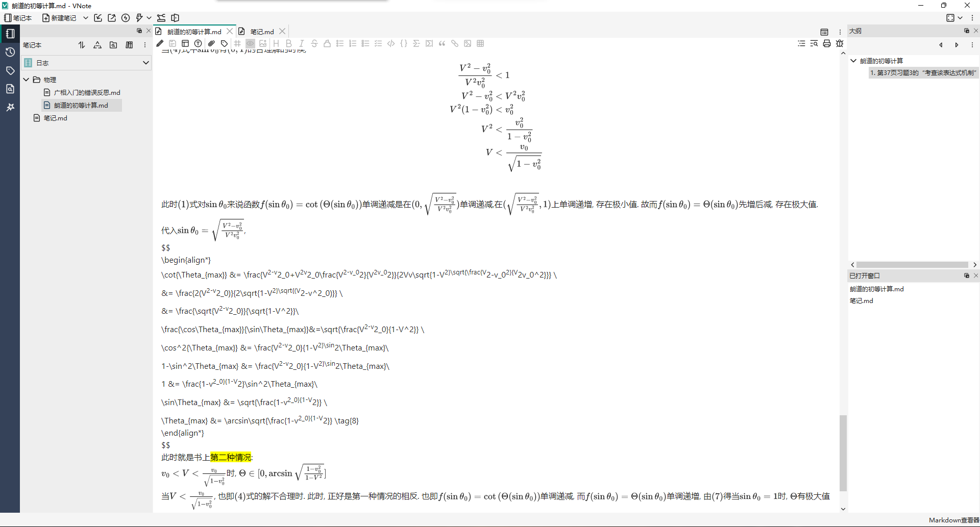
Task: Click outline entry 第37页习题3的
Action: (923, 73)
